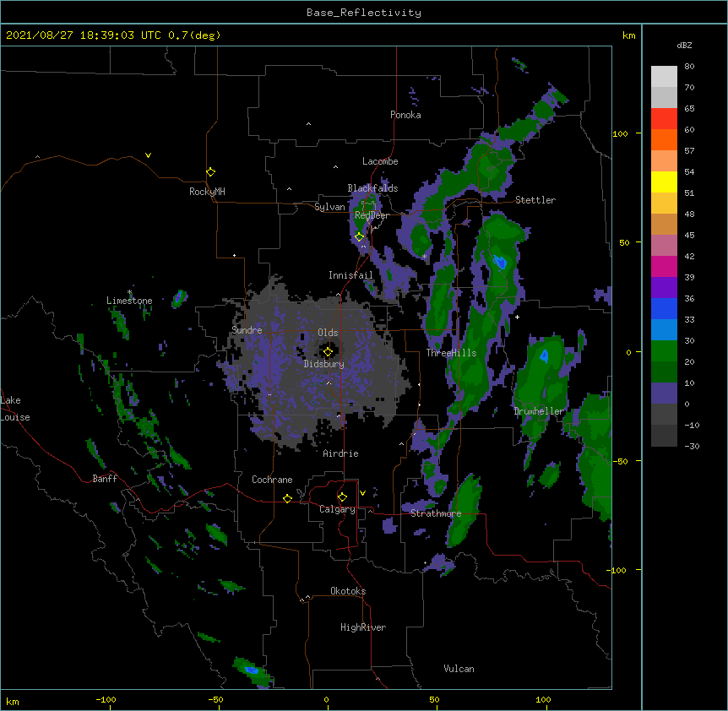Viewport: 728px width, 711px height.
Task: Pick the magenta 42-39 dBZ legend color
Action: coord(664,266)
